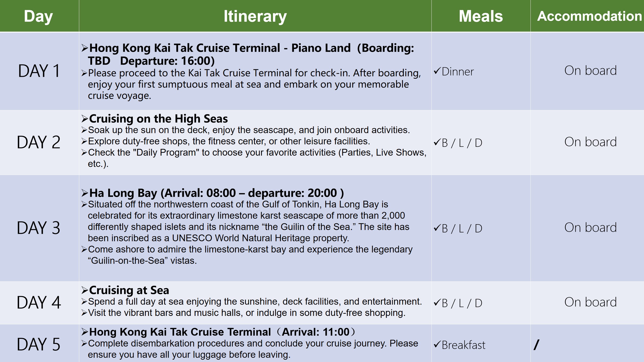Click the arrow bullet before "Cruising on the High Seas"
Viewport: 644px width, 362px height.
point(85,119)
